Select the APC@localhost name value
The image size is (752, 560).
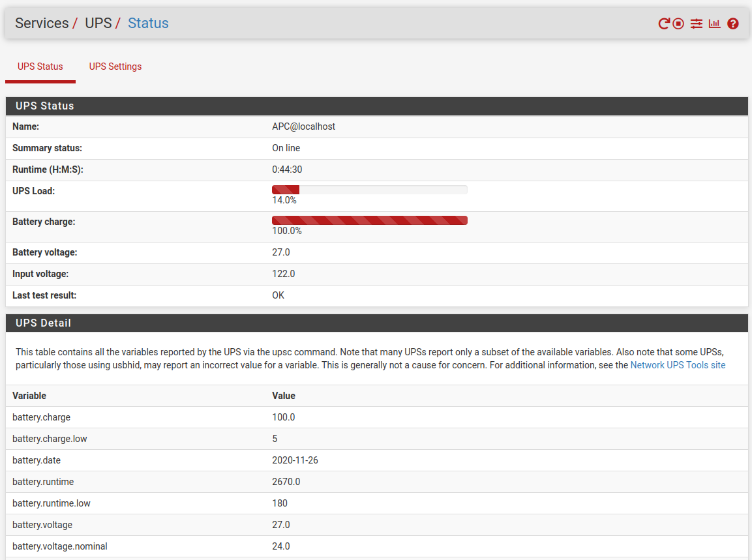[x=303, y=126]
